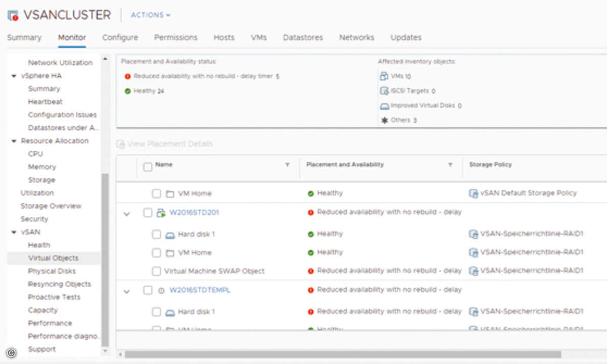Open Proactive Tests under vSAN
The image size is (607, 364).
tap(54, 297)
